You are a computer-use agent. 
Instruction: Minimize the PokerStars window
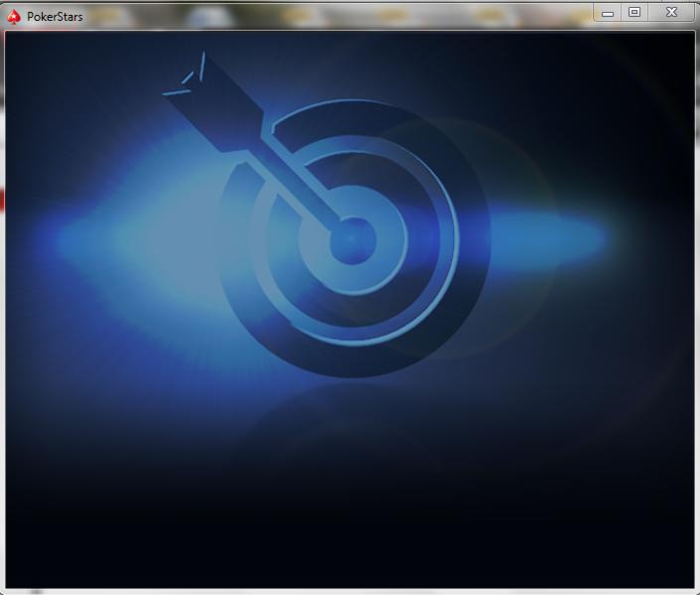607,13
